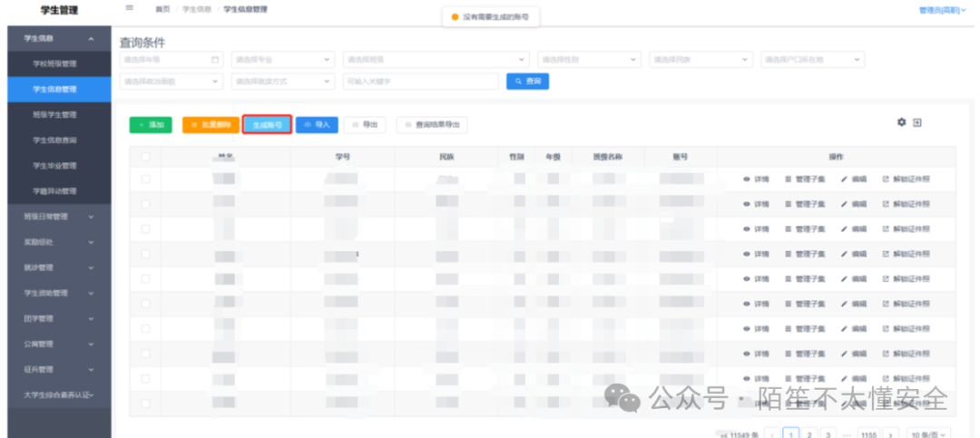
Task: Tick the checkbox of the second table row
Action: coord(145,204)
